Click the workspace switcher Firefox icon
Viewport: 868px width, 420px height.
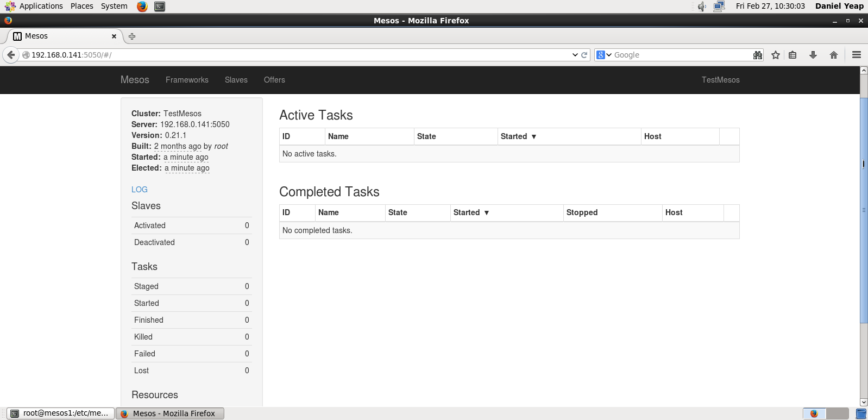tap(814, 413)
